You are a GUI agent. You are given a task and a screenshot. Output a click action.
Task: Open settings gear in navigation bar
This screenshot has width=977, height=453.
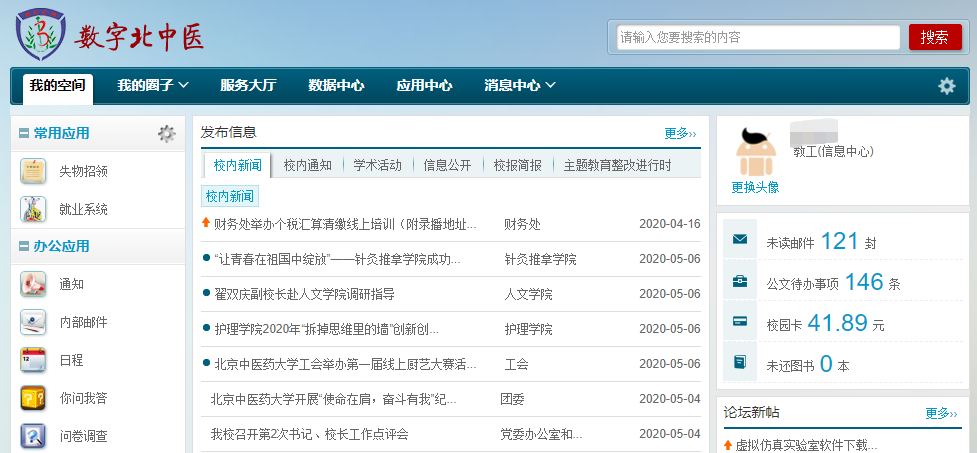(x=946, y=86)
